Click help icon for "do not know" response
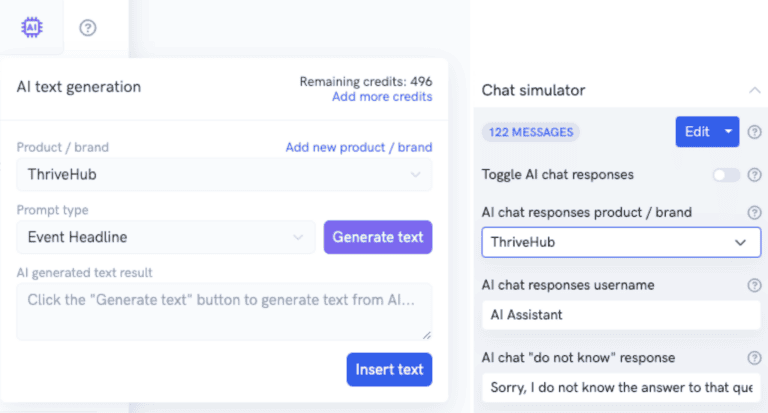768x413 pixels. coord(754,358)
